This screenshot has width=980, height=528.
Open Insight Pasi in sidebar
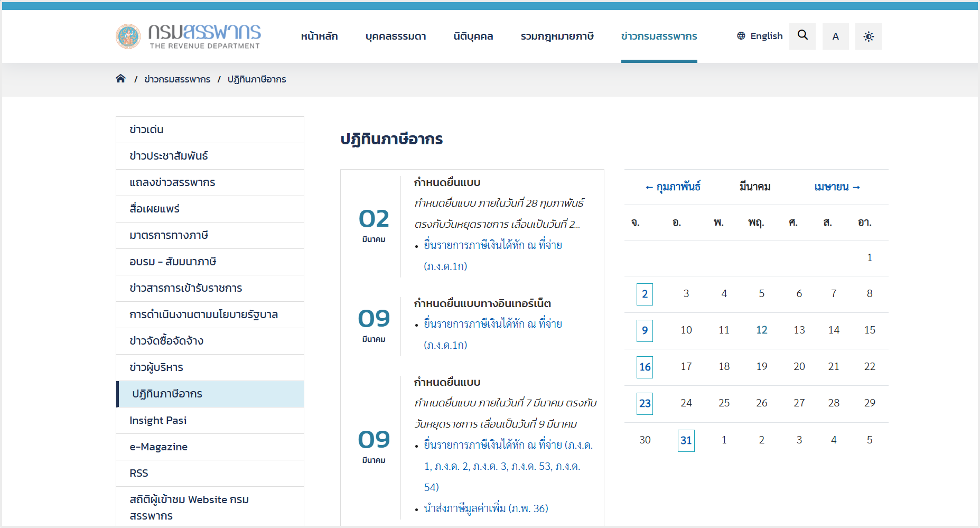coord(158,420)
